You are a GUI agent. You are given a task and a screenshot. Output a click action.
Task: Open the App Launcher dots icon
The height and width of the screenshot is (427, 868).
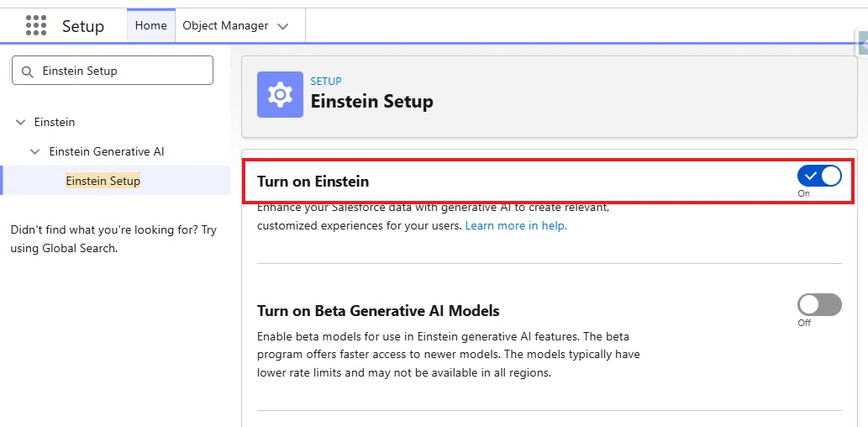point(36,25)
